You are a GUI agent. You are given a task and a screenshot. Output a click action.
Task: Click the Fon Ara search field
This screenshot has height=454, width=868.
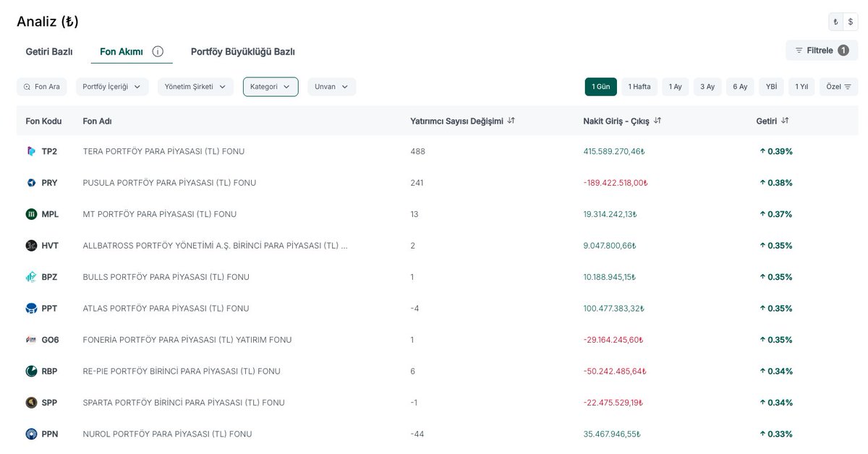pos(42,87)
